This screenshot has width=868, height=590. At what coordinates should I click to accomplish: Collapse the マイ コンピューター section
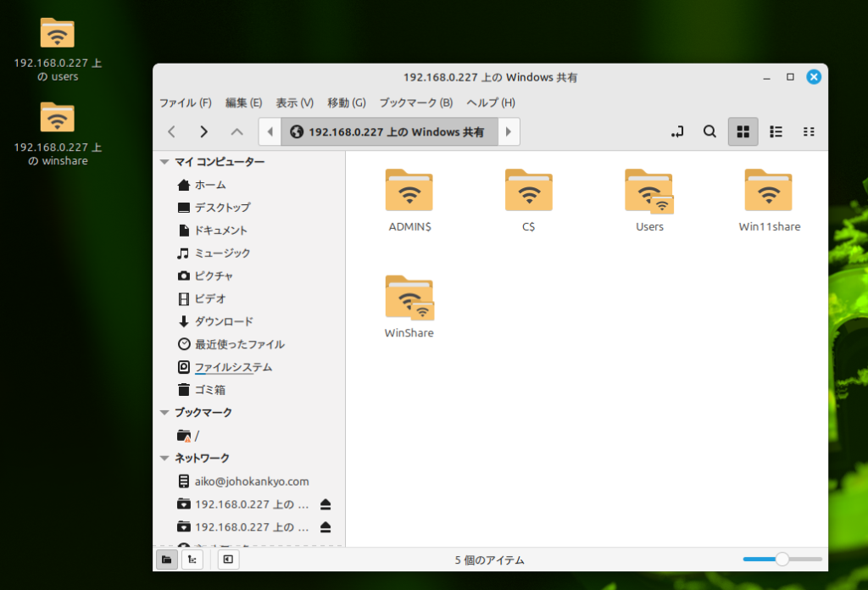(x=164, y=162)
